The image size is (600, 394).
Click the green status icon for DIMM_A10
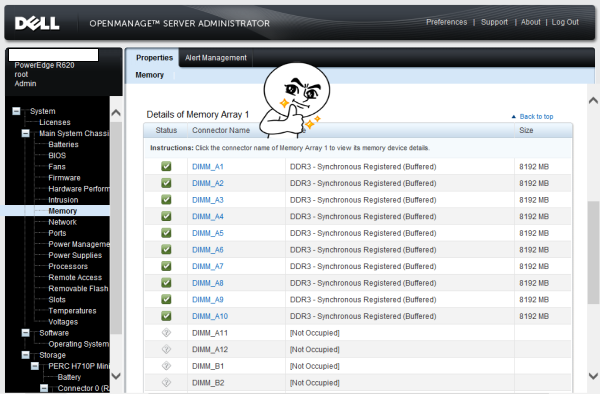[166, 316]
